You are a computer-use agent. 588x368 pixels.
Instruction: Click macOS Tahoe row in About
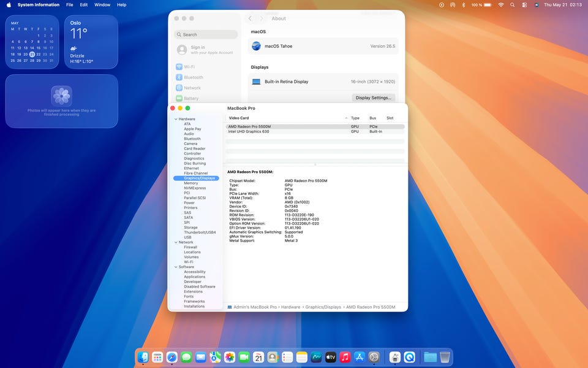pyautogui.click(x=323, y=46)
